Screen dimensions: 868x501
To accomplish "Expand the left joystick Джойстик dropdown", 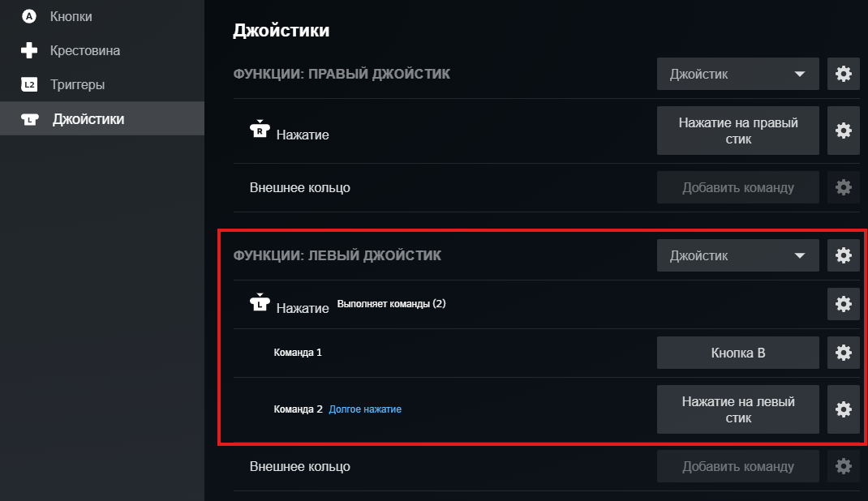I will point(737,255).
